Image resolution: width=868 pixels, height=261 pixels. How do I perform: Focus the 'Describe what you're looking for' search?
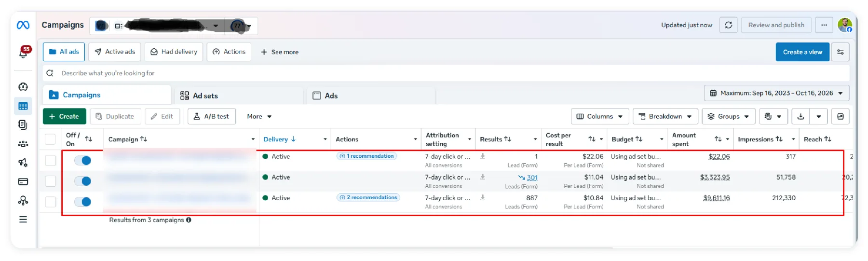[446, 73]
